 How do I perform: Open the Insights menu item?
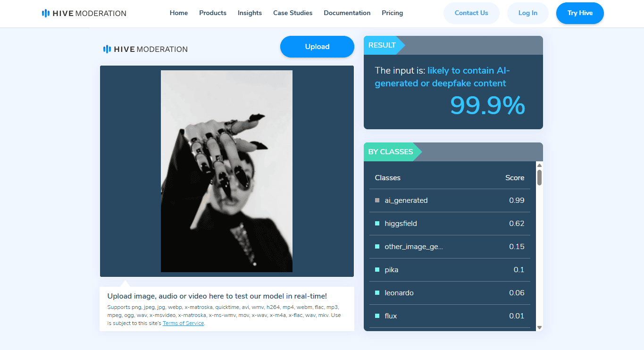pyautogui.click(x=250, y=13)
